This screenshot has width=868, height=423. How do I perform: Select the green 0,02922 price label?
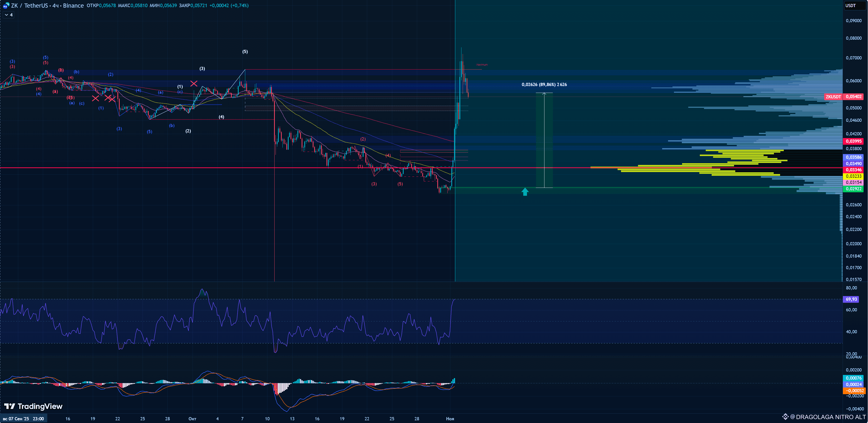853,189
